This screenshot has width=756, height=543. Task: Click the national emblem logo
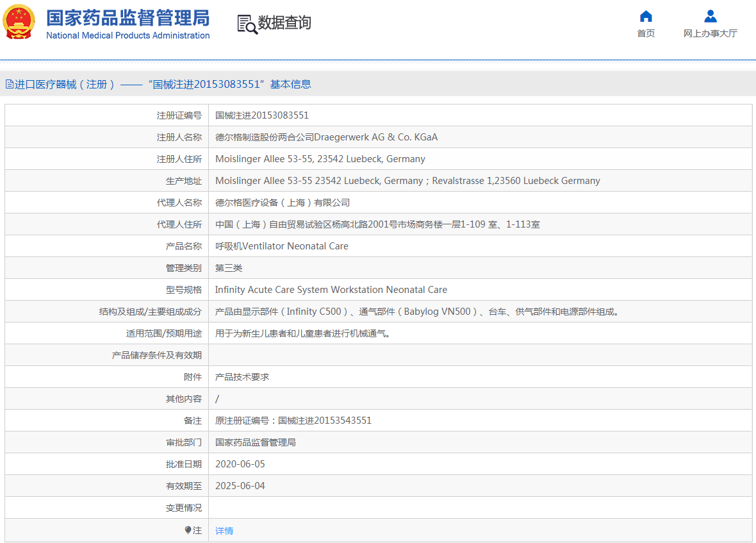[19, 23]
